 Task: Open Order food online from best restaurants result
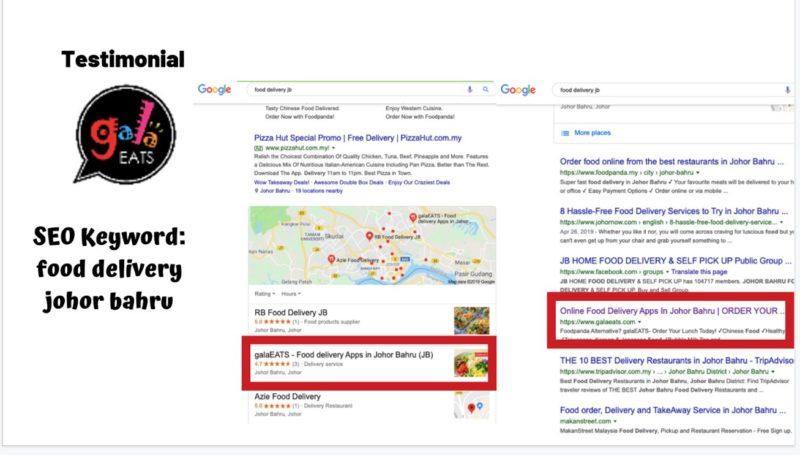(671, 162)
